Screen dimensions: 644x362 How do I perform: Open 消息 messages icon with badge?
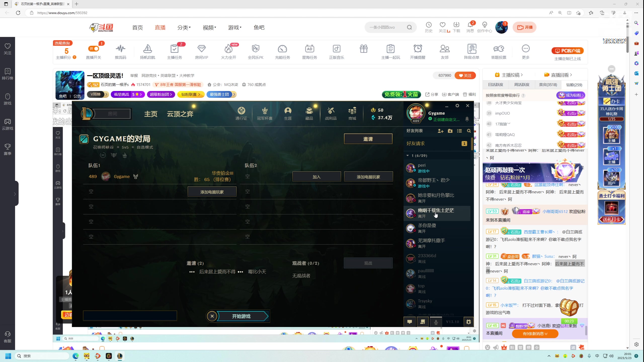[x=470, y=27]
